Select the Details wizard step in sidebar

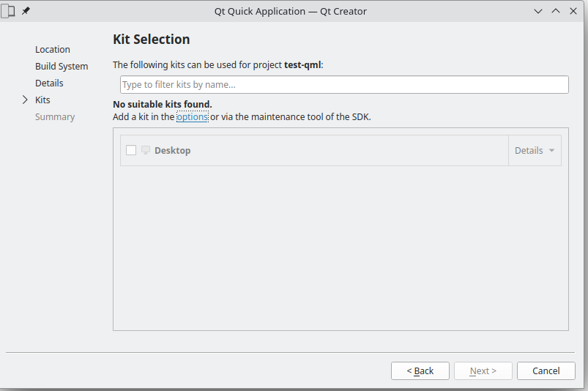click(x=49, y=83)
